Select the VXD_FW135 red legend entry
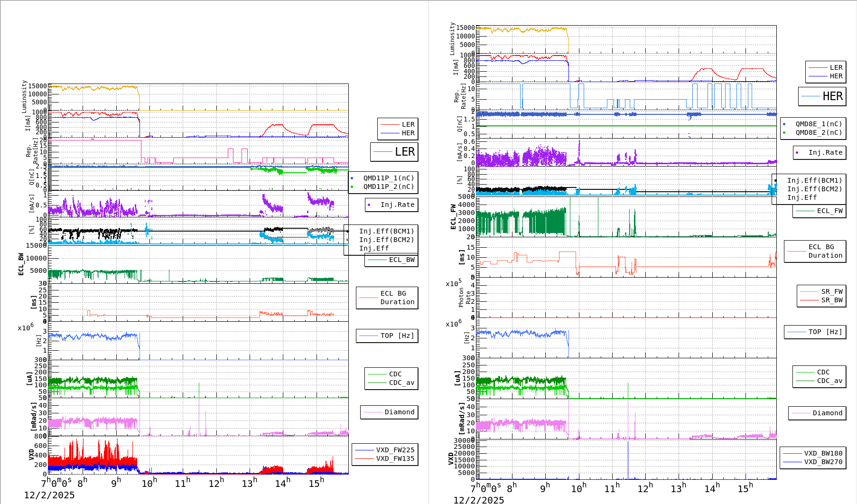Viewport: 857px width, 504px height. [395, 458]
